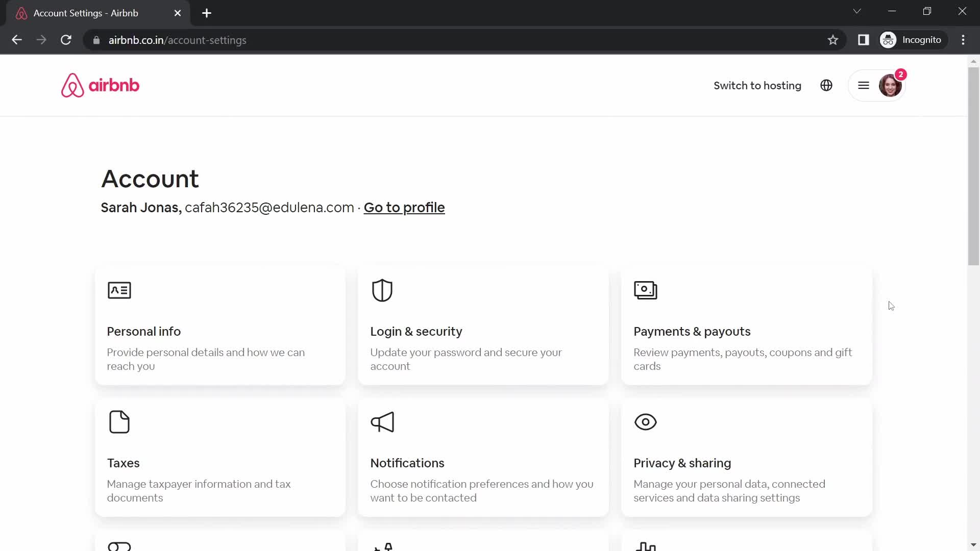Image resolution: width=980 pixels, height=551 pixels.
Task: Click the Airbnb logo
Action: pyautogui.click(x=100, y=85)
